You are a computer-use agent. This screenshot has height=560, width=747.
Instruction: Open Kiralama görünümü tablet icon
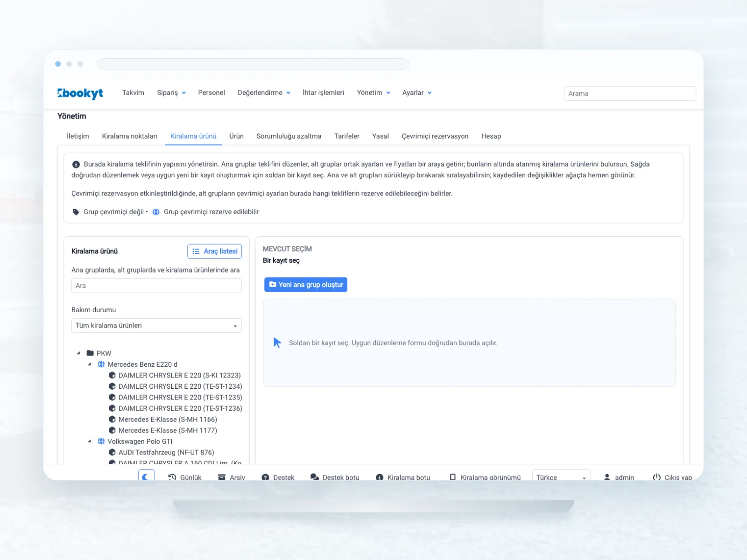(452, 477)
